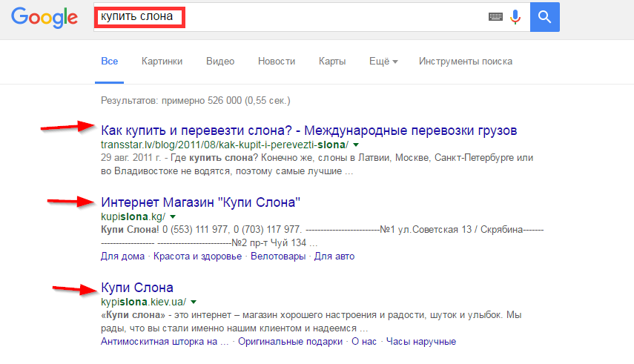Click the 'Результатов: примерно 526 000' text
The height and width of the screenshot is (364, 634).
tap(196, 101)
